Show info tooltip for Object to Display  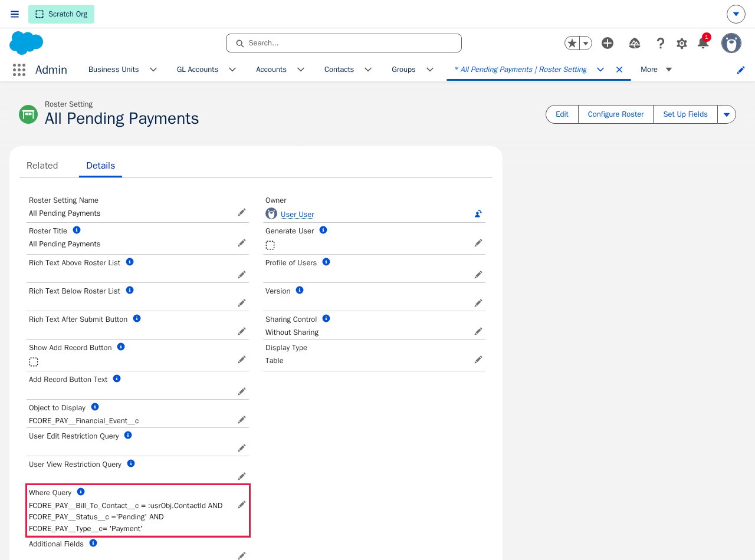95,407
